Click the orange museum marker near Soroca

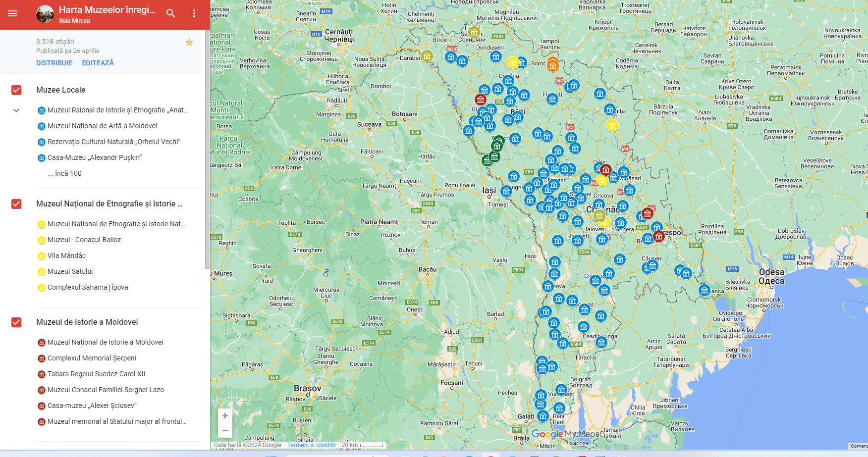[553, 65]
